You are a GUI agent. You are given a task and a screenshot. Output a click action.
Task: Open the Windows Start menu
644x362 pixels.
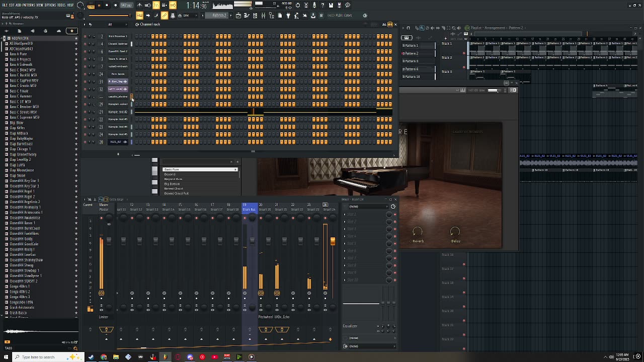7,357
